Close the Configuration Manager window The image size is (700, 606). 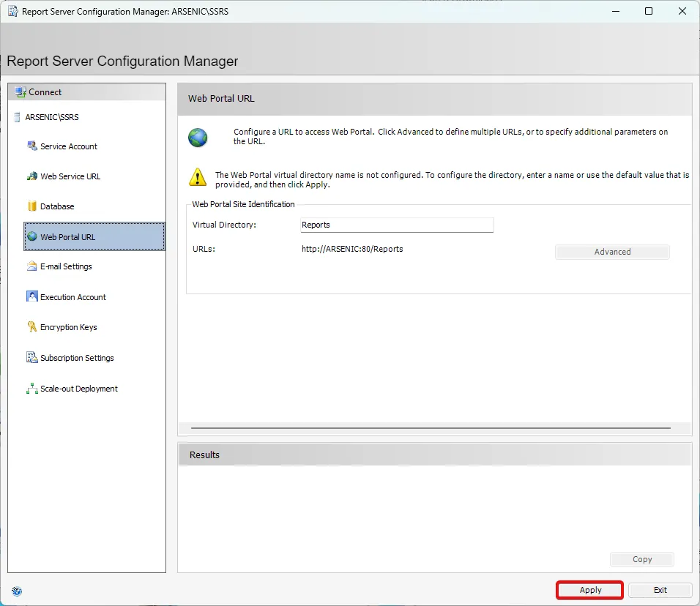(x=682, y=11)
